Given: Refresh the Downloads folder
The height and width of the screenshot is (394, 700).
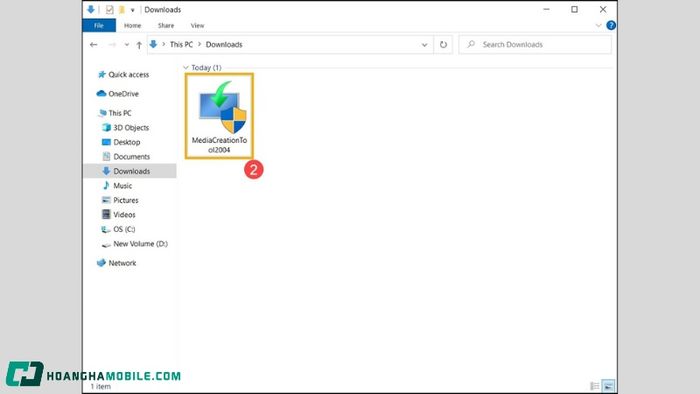Looking at the screenshot, I should (x=443, y=45).
